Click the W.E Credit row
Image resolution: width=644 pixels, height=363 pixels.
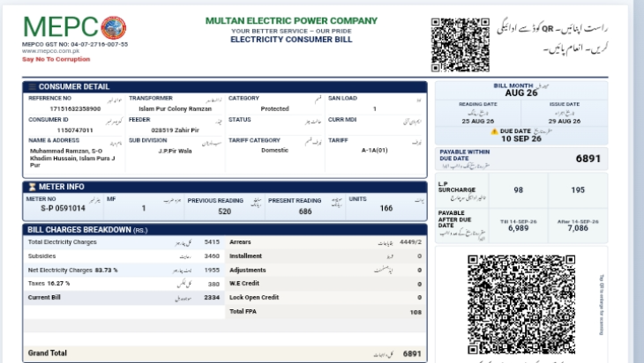pos(326,284)
